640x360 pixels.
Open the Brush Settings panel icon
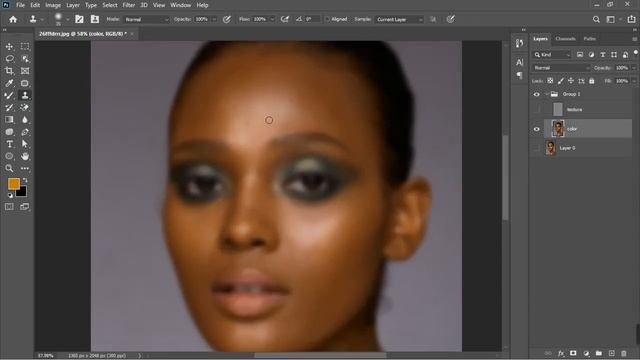pos(79,19)
